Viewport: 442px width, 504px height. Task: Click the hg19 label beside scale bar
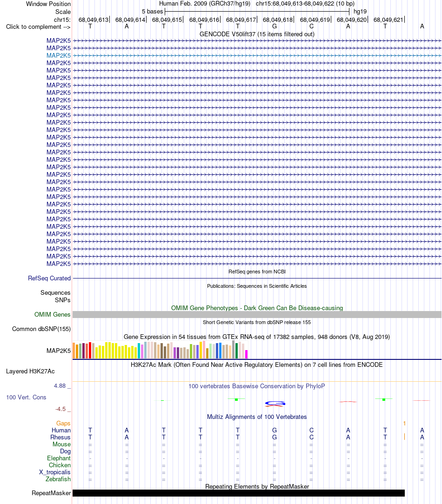click(x=360, y=12)
